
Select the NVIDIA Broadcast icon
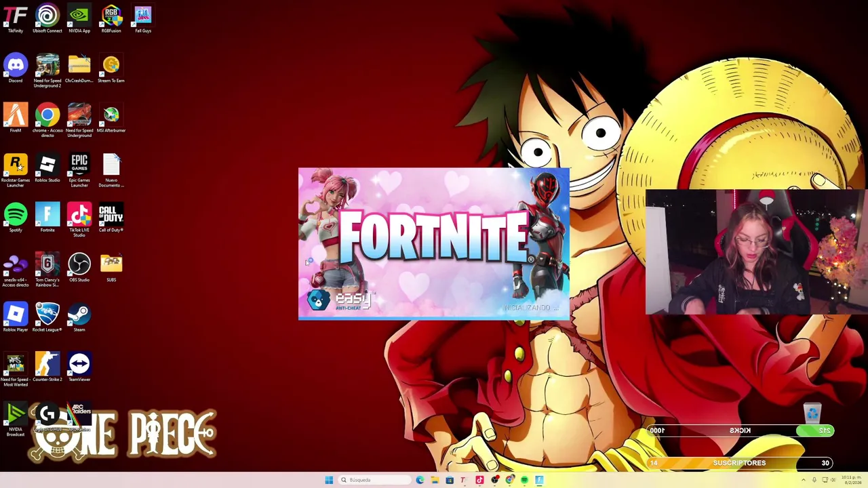(x=16, y=420)
